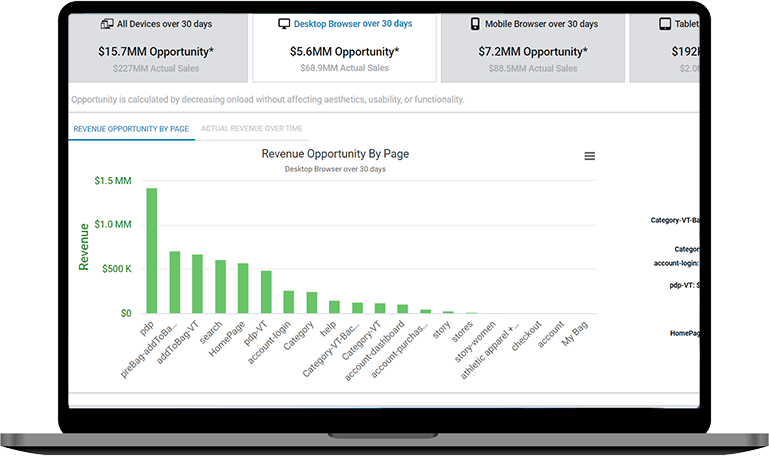Click the $1.0 MM axis label
769x456 pixels.
113,225
